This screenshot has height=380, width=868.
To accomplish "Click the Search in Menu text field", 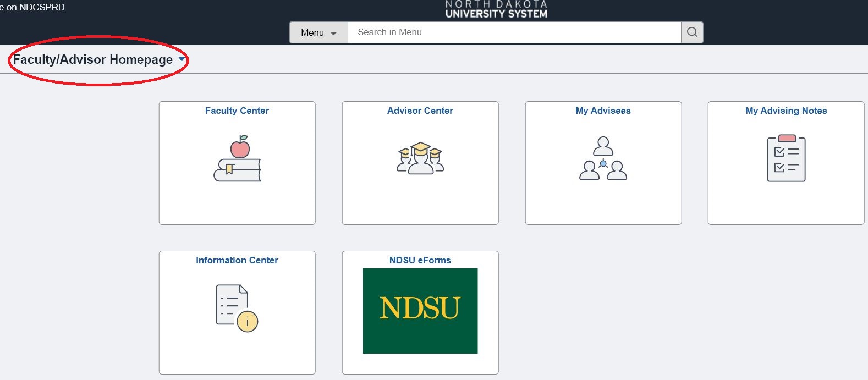I will point(514,32).
